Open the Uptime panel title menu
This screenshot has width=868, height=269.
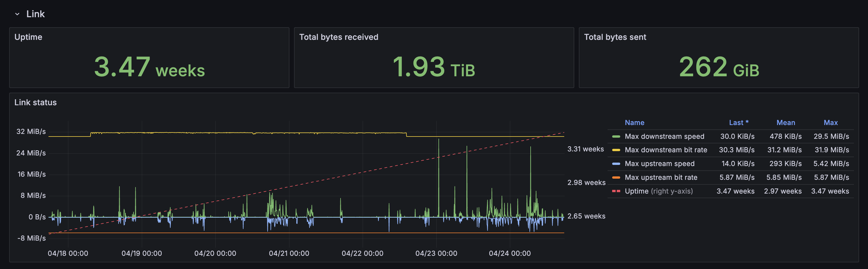[x=28, y=37]
